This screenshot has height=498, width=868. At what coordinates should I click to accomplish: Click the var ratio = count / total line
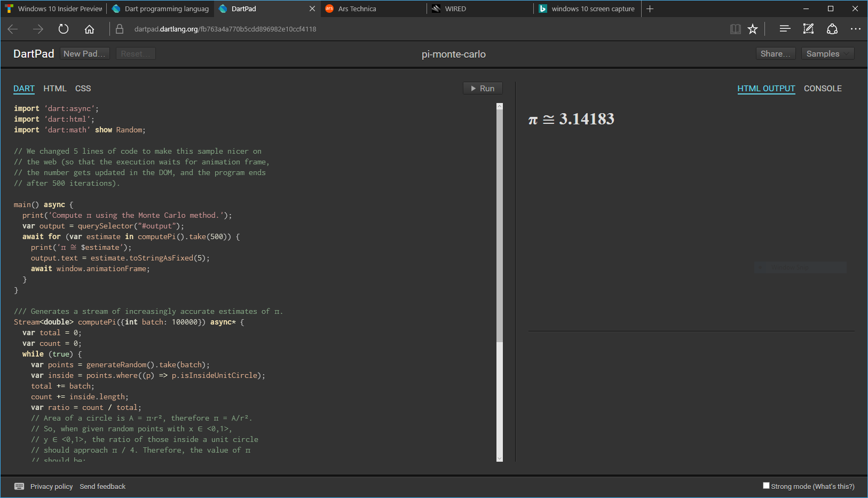[x=86, y=407]
